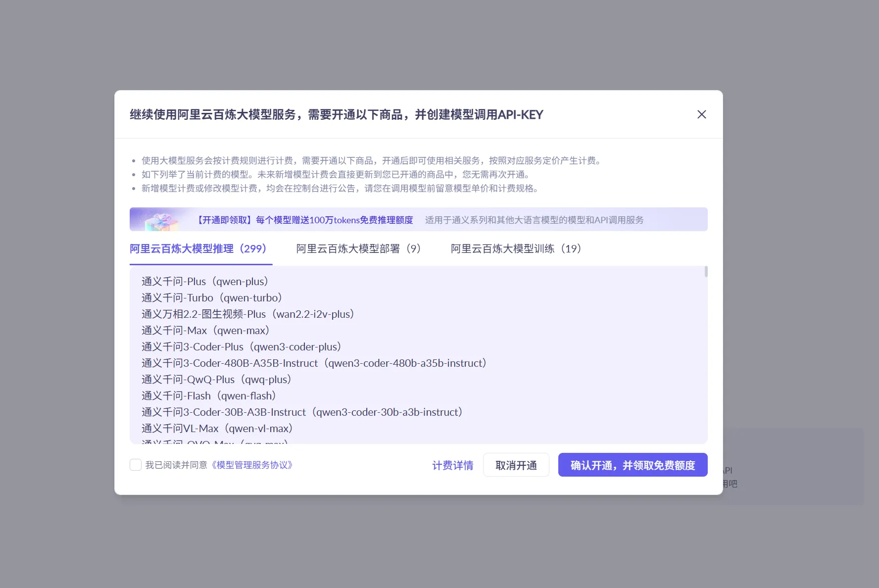This screenshot has height=588, width=879.
Task: Select 通义千问-QwQ-Plus（qwq-plus）entry
Action: click(216, 379)
